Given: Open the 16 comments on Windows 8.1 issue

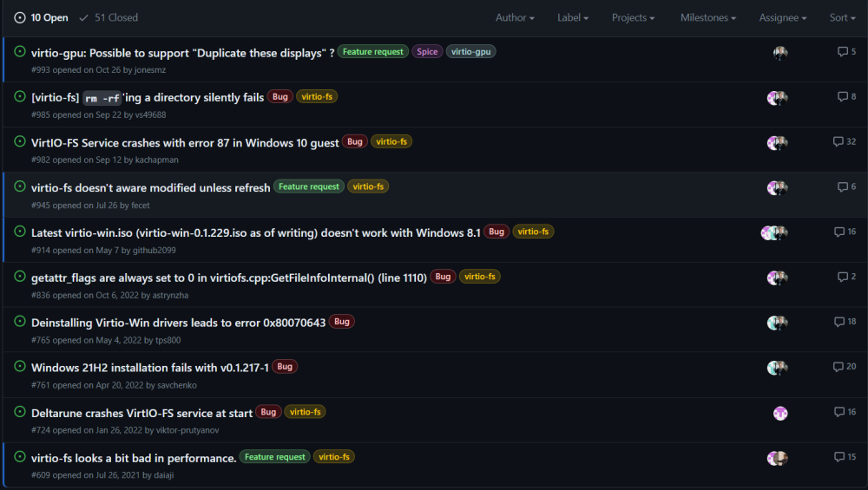Looking at the screenshot, I should 845,232.
